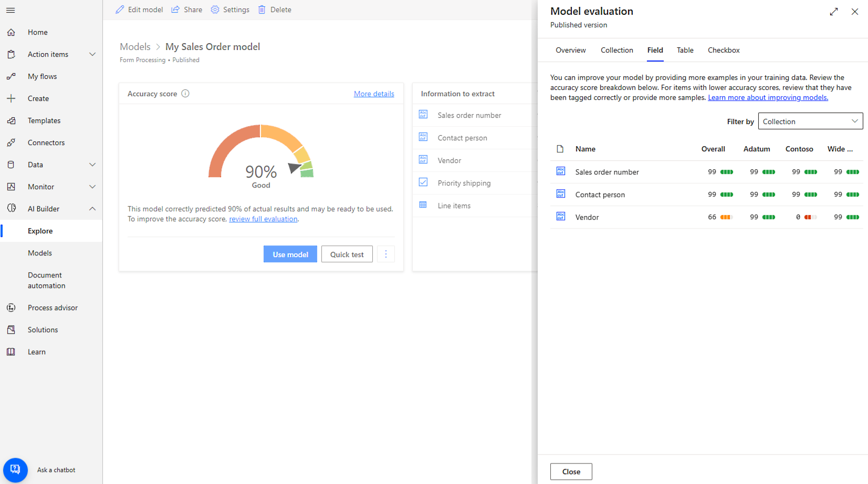
Task: Click the Line items table icon
Action: (423, 204)
